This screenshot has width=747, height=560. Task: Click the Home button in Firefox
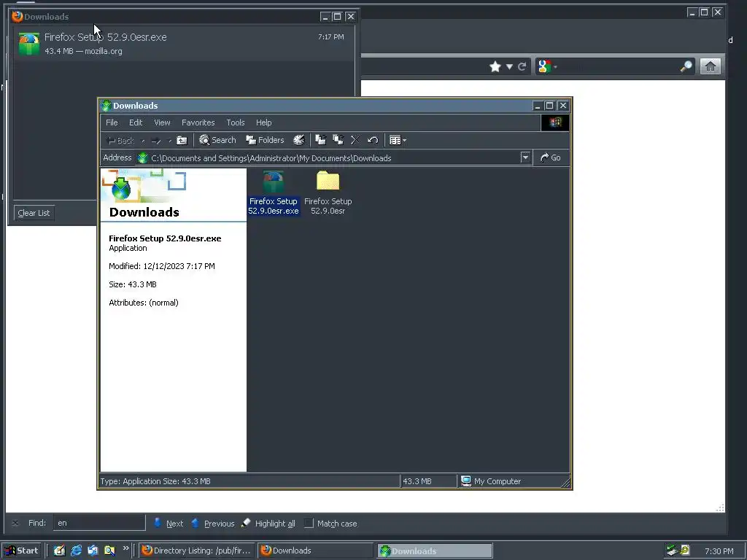(711, 66)
